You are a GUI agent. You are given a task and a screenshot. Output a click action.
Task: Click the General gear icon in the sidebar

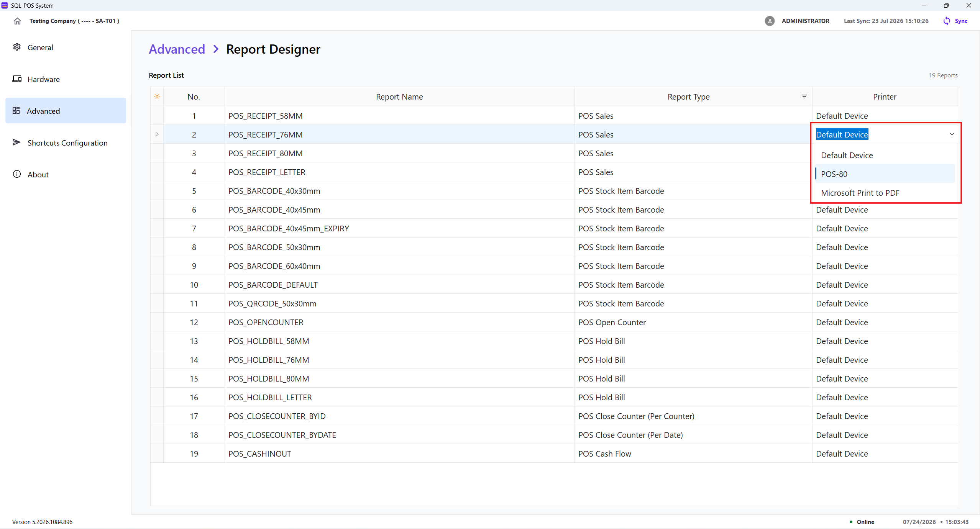tap(17, 47)
